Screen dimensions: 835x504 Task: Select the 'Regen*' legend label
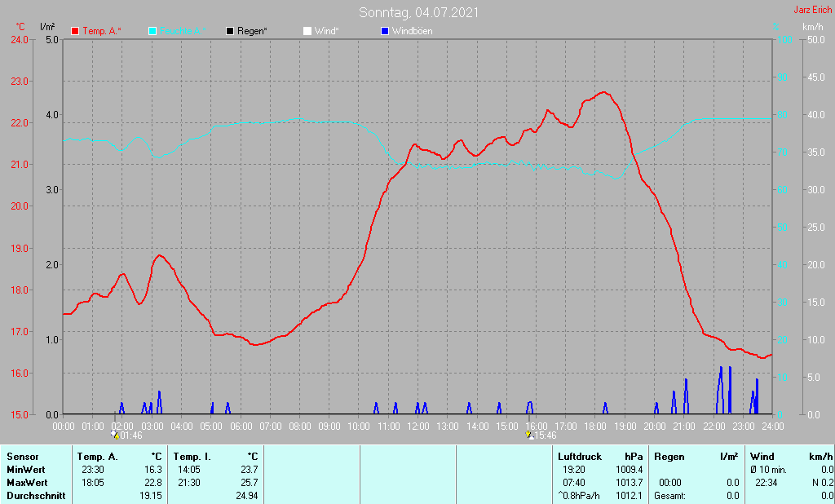pyautogui.click(x=252, y=31)
